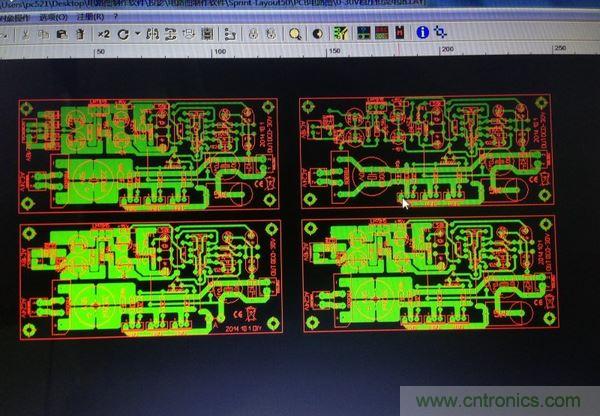Click the Cut scissors icon
Image resolution: width=600 pixels, height=416 pixels.
(x=28, y=33)
